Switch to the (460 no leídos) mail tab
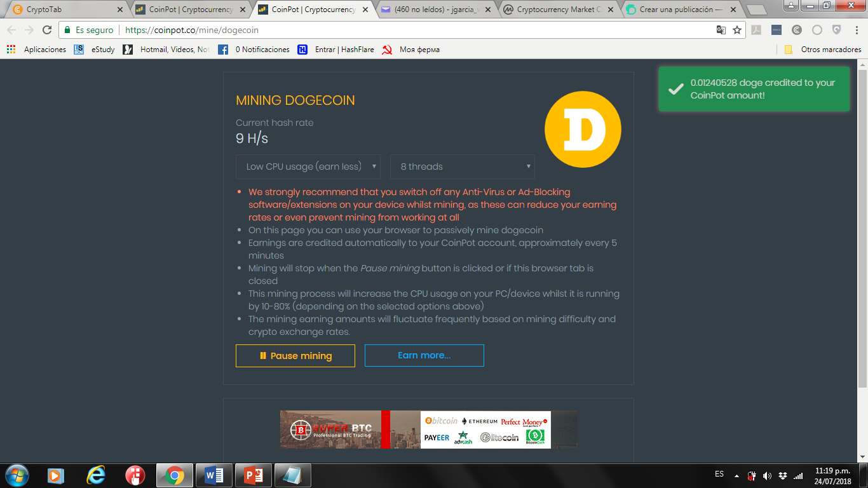The image size is (868, 488). pyautogui.click(x=437, y=10)
